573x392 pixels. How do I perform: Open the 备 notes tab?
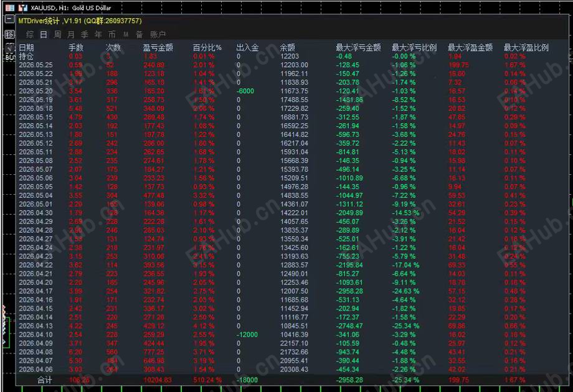140,34
